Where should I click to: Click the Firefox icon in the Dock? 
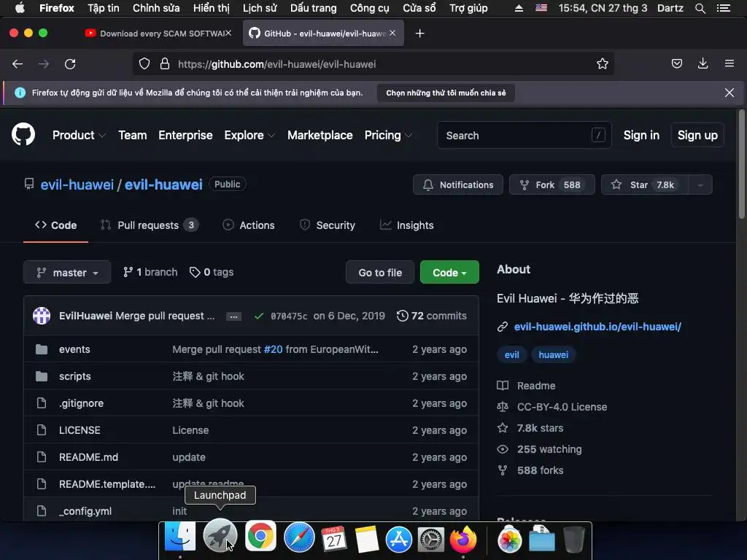(463, 539)
